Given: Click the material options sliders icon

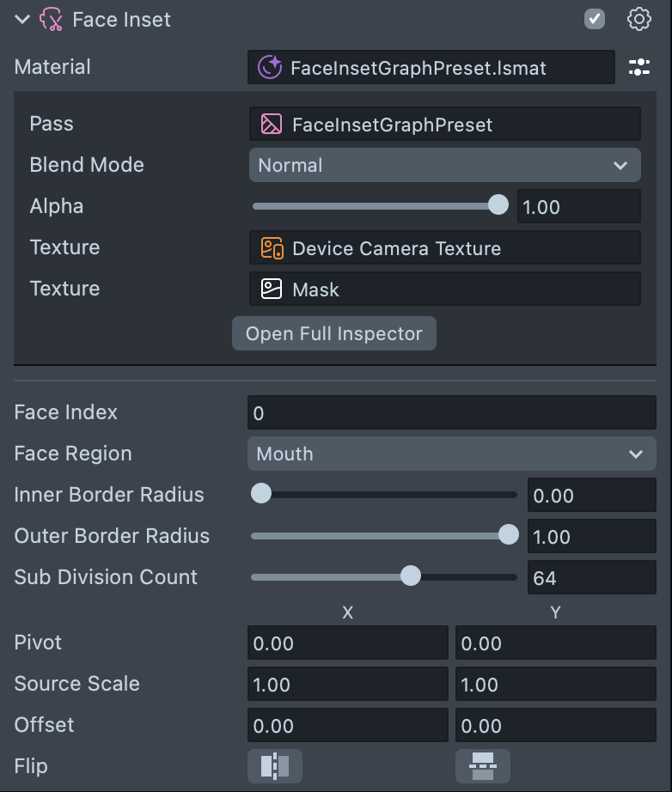Looking at the screenshot, I should pyautogui.click(x=639, y=68).
